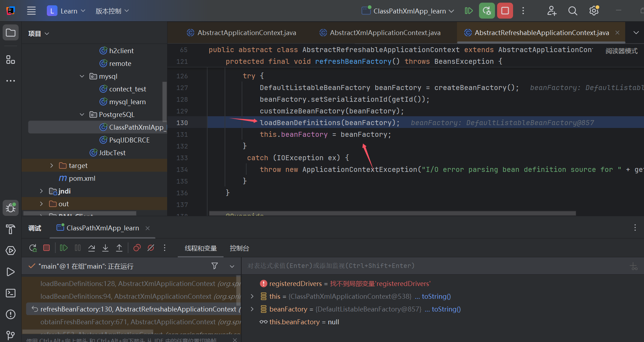Select 线程和变量 threads and variables tab
The height and width of the screenshot is (342, 644).
[x=201, y=248]
